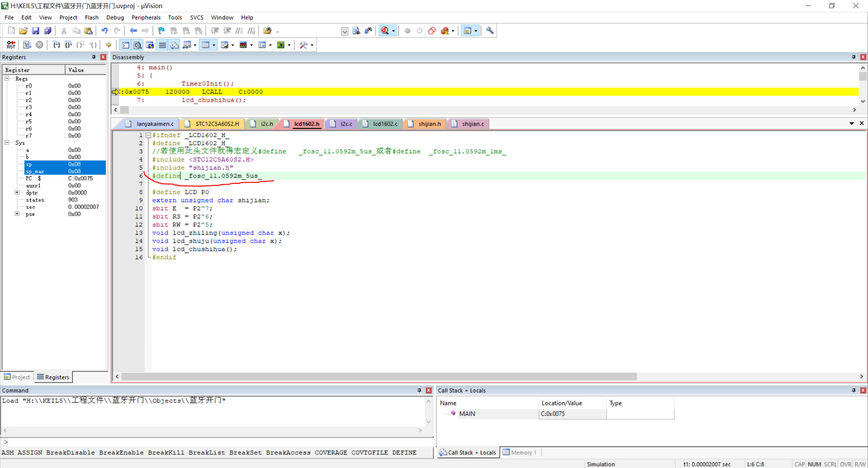The width and height of the screenshot is (868, 468).
Task: Open Serial windows dropdown arrow
Action: tap(233, 45)
